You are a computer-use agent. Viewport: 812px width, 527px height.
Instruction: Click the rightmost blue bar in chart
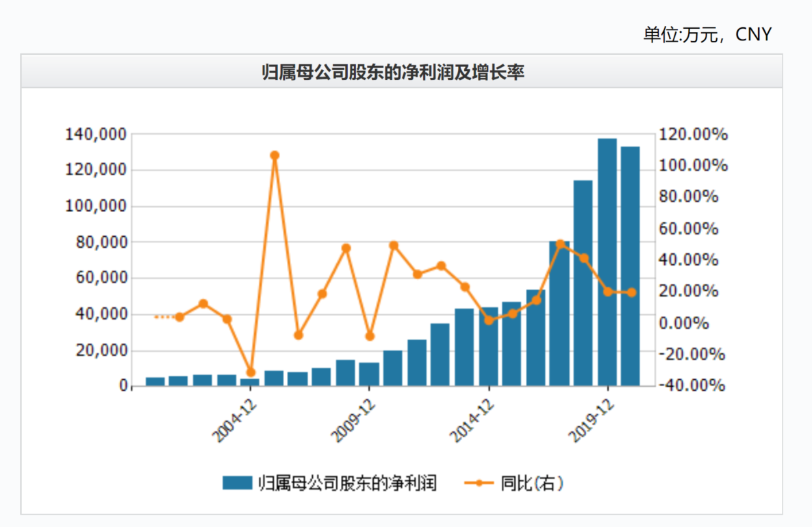631,266
